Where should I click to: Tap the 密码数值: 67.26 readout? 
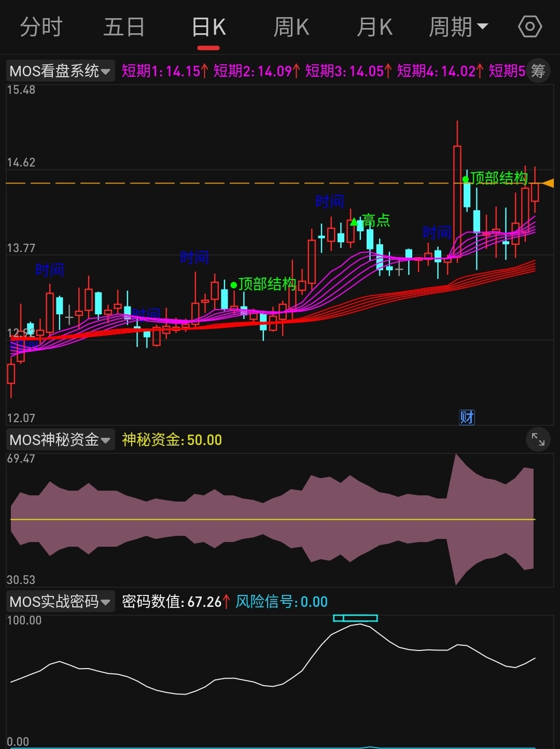pyautogui.click(x=176, y=602)
